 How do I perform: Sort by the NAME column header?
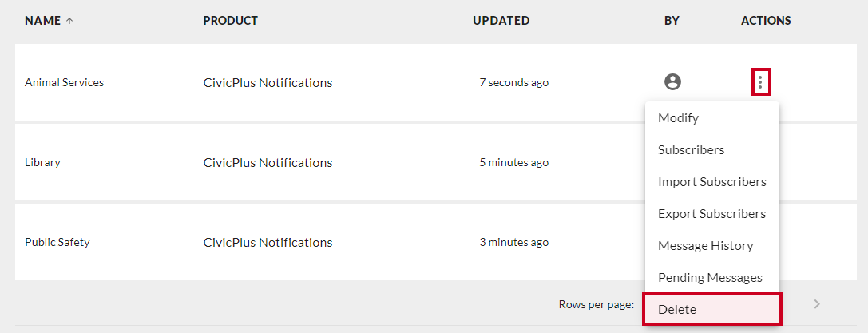[x=43, y=21]
